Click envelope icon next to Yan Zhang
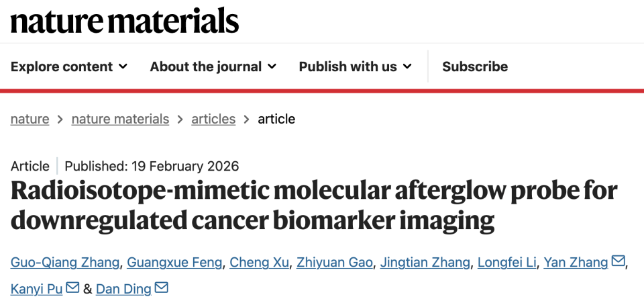This screenshot has height=305, width=644. [x=619, y=261]
